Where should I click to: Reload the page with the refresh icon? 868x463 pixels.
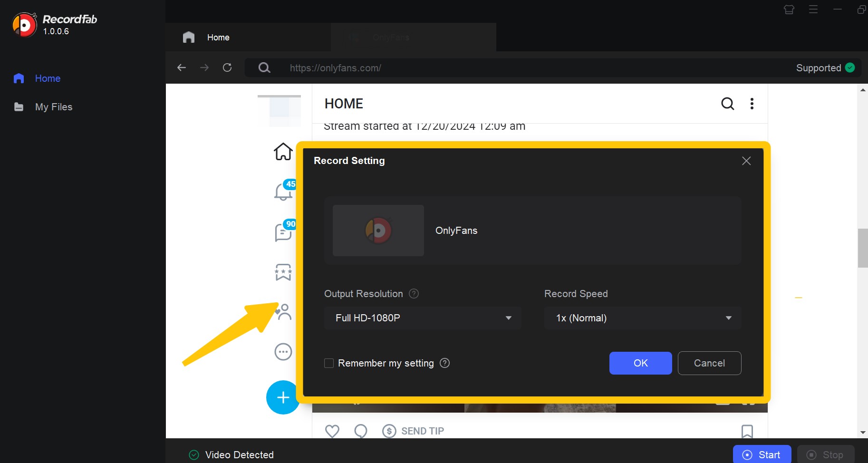pos(227,68)
